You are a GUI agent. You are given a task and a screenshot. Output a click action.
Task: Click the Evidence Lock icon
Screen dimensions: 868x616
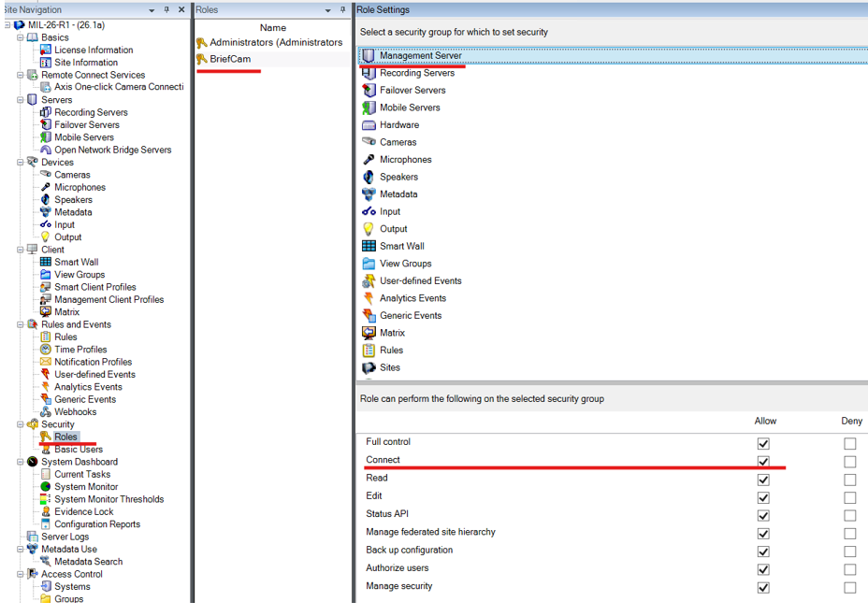(x=46, y=511)
